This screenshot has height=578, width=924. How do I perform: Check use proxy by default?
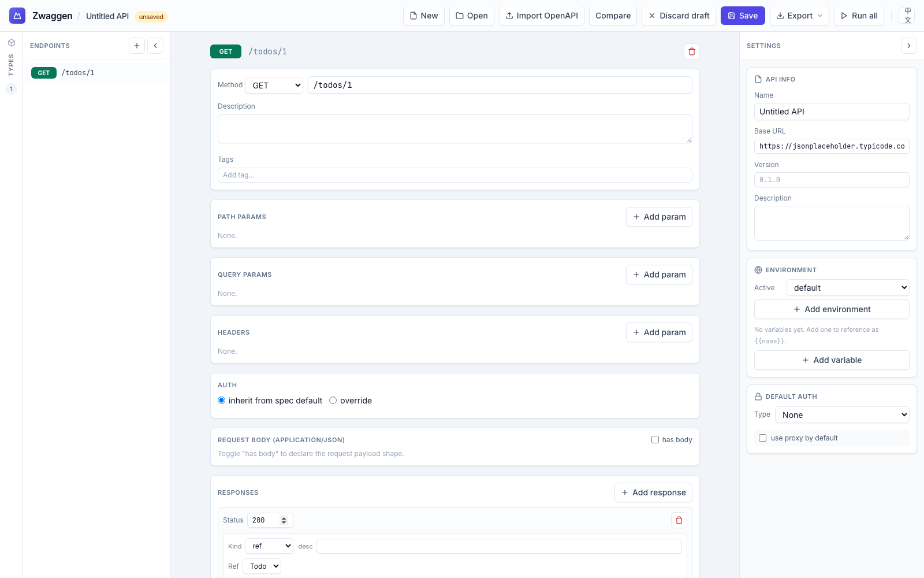point(762,438)
